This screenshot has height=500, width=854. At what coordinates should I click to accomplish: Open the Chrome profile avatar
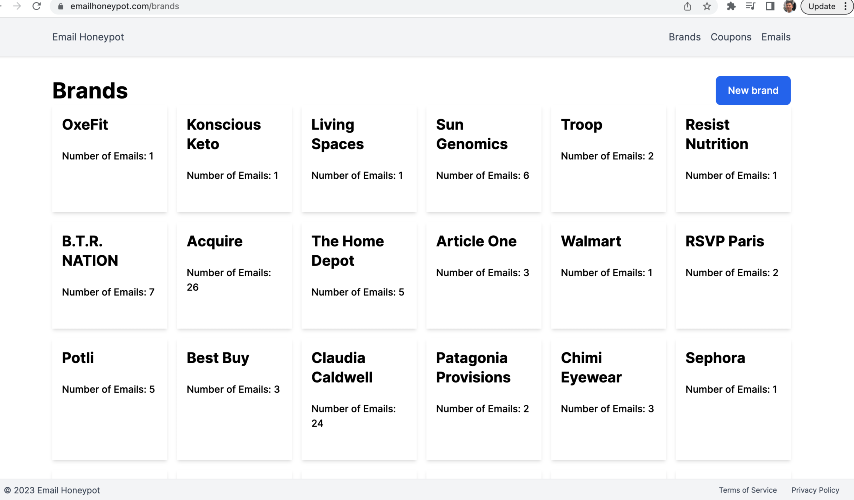tap(789, 6)
